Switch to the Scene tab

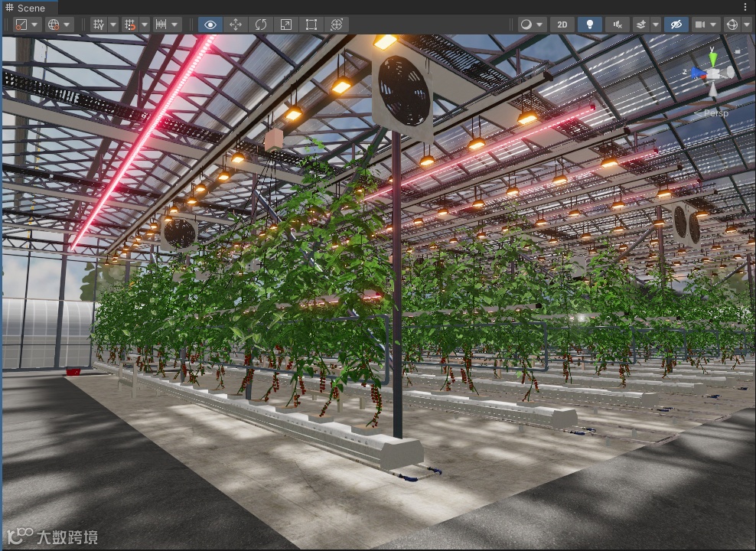pyautogui.click(x=29, y=8)
